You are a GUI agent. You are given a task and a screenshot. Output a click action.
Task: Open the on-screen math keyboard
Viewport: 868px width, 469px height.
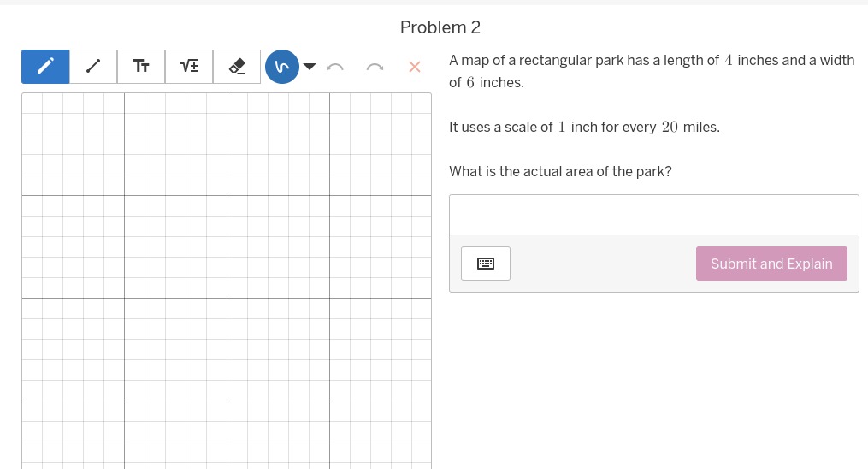point(486,264)
